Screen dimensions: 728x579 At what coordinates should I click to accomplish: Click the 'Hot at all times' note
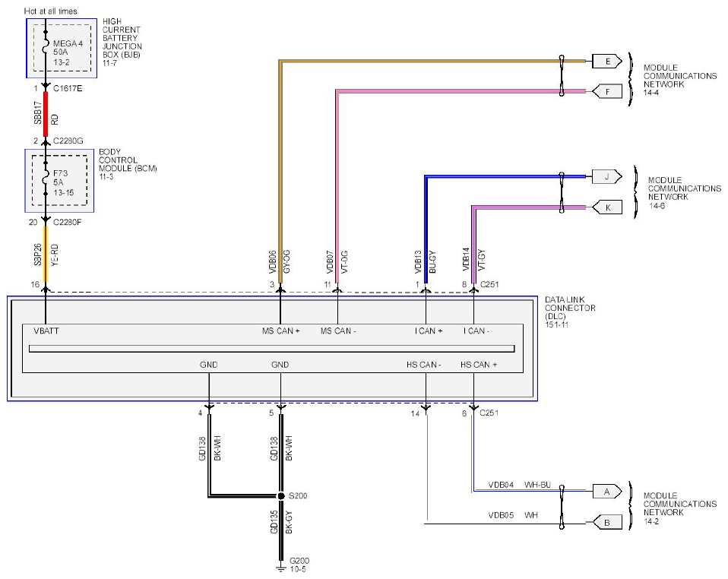tap(51, 11)
